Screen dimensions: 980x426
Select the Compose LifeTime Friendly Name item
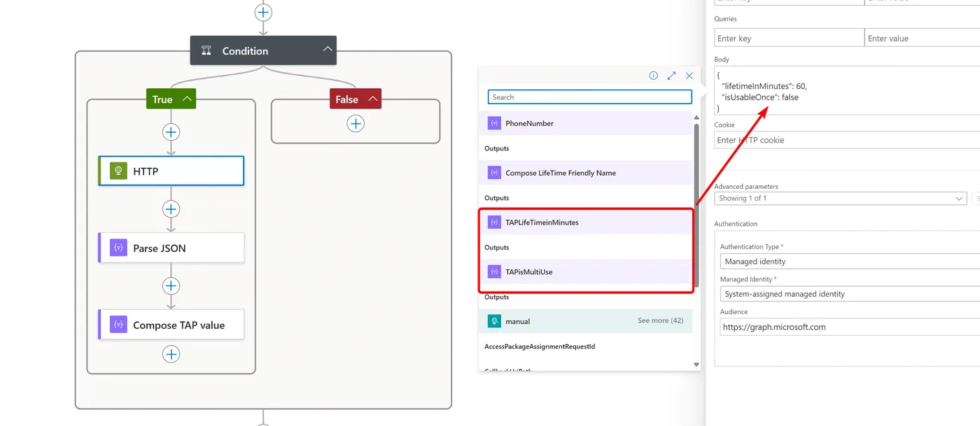click(586, 173)
